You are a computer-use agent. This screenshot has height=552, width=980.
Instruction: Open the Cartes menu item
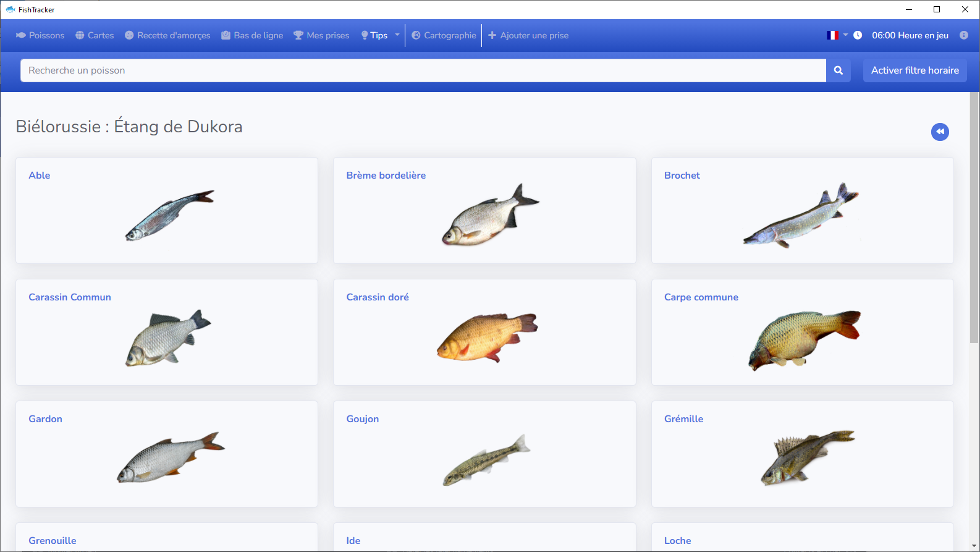tap(95, 35)
